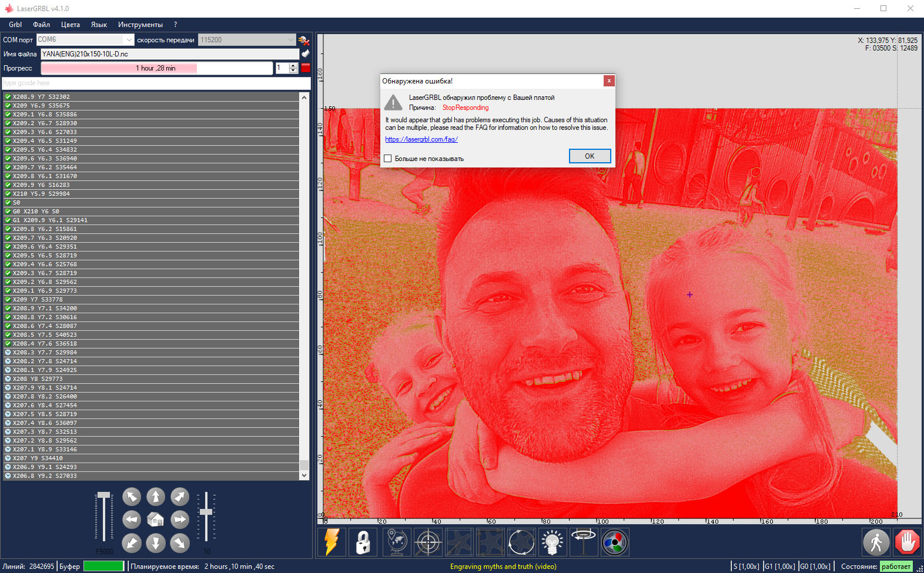The image size is (924, 573).
Task: Click the jog up arrow
Action: [155, 497]
